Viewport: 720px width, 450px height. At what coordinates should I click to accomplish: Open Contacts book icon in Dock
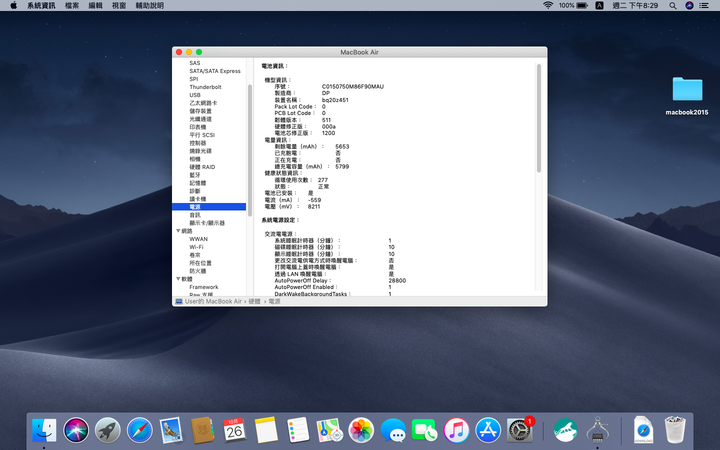tap(202, 431)
